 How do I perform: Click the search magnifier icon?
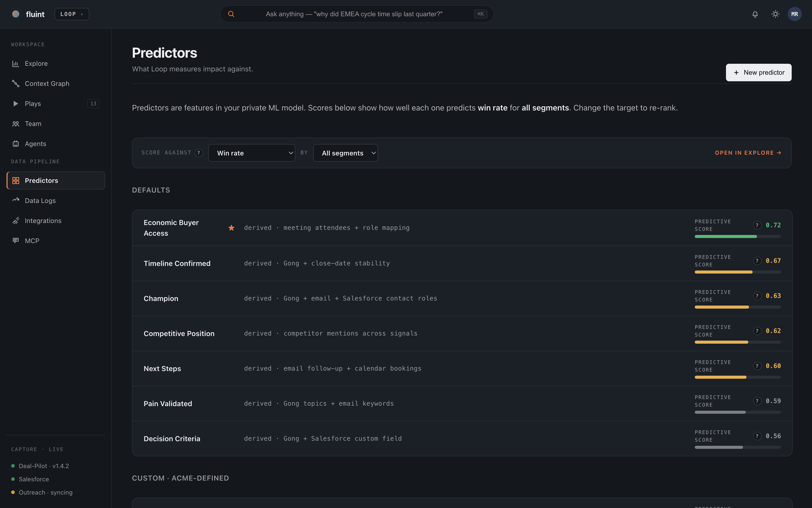click(x=231, y=14)
